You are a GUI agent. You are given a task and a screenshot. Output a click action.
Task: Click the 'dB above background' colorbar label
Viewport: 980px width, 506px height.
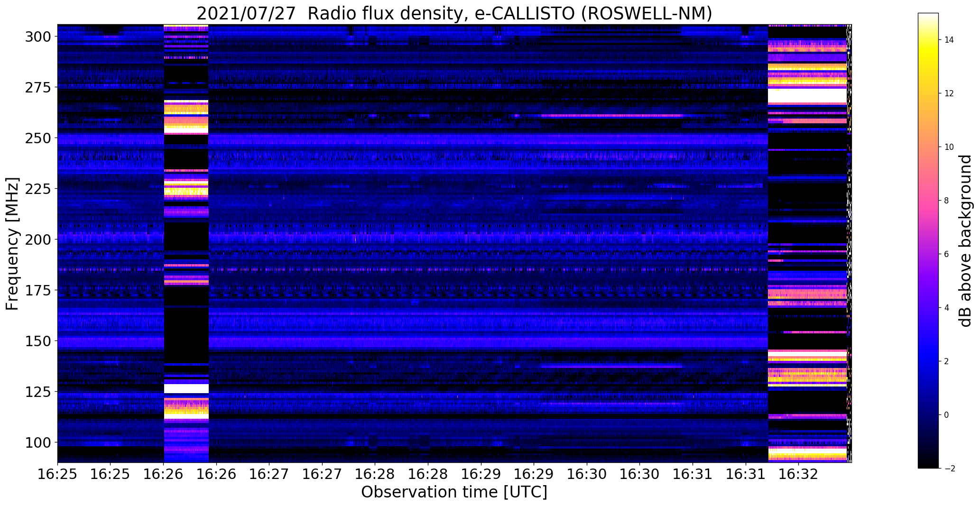pyautogui.click(x=965, y=240)
